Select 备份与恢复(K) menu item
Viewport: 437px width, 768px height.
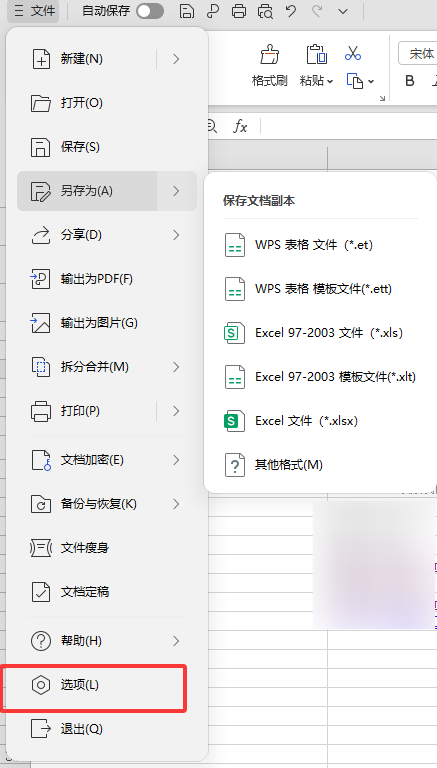click(107, 504)
